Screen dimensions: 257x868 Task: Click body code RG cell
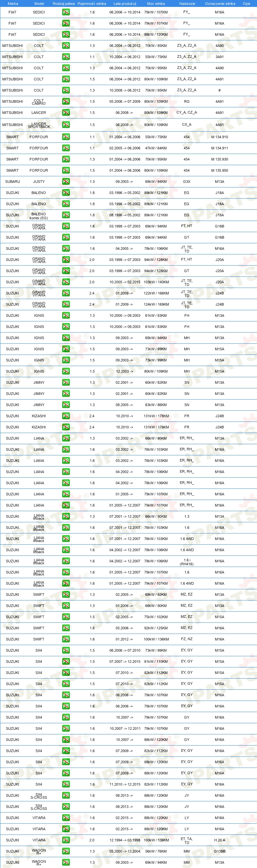pos(187,101)
